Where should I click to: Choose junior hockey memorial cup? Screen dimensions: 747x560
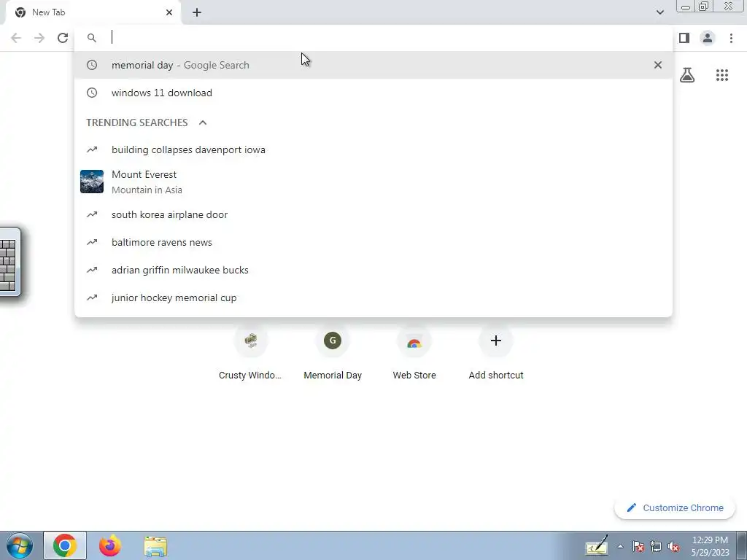[x=373, y=297]
